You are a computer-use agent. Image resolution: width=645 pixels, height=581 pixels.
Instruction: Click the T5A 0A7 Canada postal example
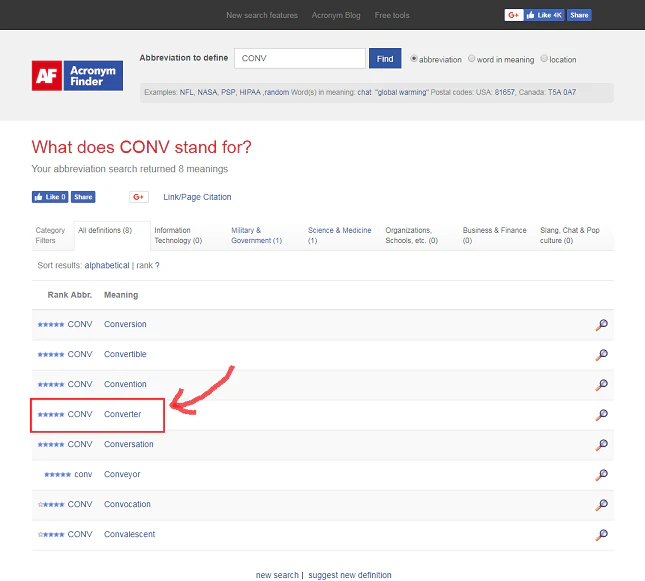pyautogui.click(x=562, y=92)
